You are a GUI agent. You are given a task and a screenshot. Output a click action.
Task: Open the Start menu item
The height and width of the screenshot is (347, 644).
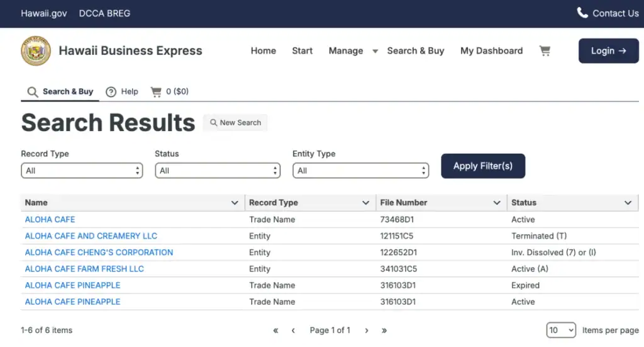pyautogui.click(x=303, y=51)
